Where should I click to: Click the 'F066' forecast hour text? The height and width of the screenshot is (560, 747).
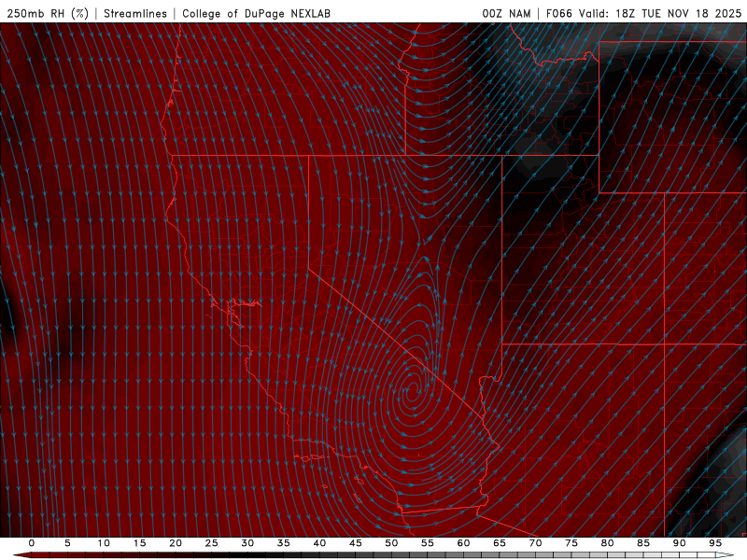(559, 13)
